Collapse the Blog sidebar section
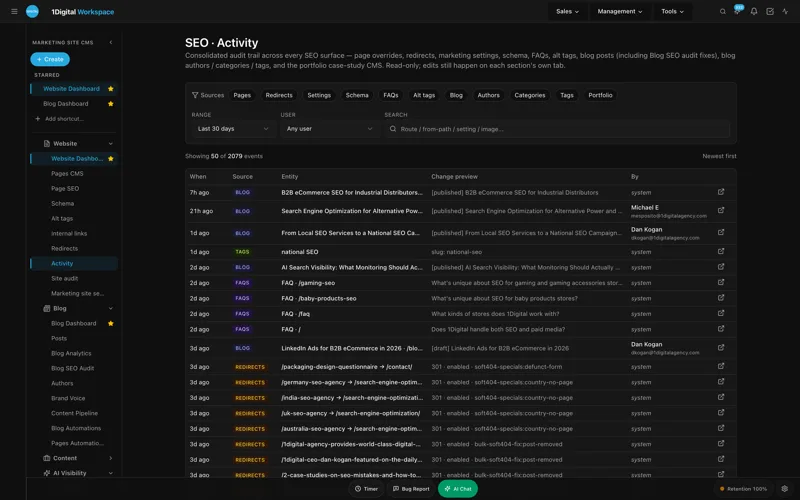 pyautogui.click(x=111, y=309)
